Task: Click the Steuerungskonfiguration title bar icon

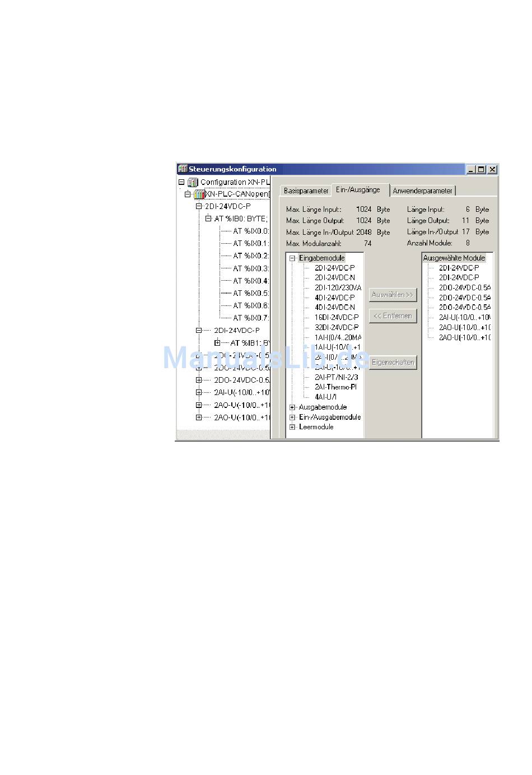Action: 182,169
